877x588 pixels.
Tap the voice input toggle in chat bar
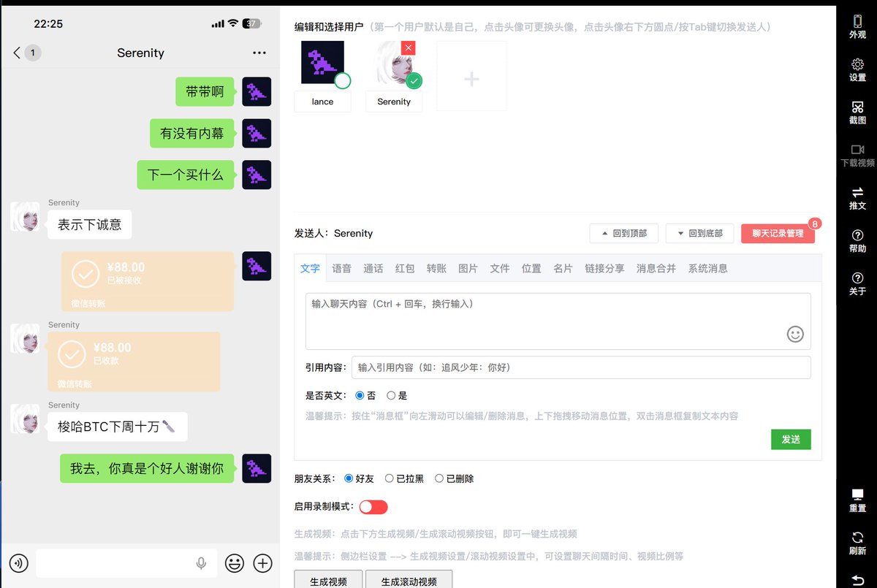19,563
